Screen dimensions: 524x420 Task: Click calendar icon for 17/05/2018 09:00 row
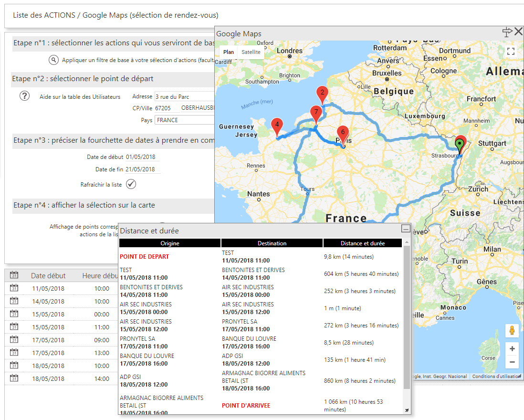14,339
